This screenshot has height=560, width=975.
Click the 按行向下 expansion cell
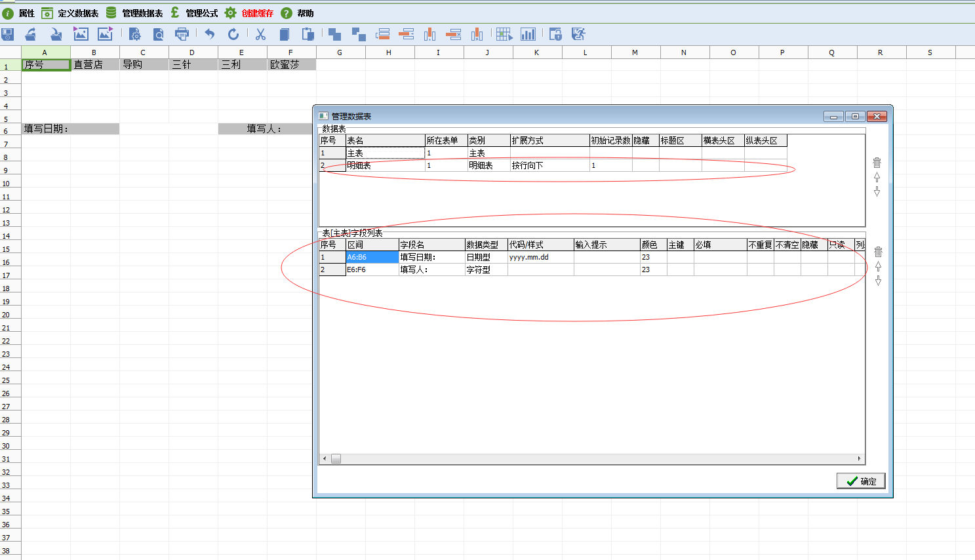pos(549,165)
